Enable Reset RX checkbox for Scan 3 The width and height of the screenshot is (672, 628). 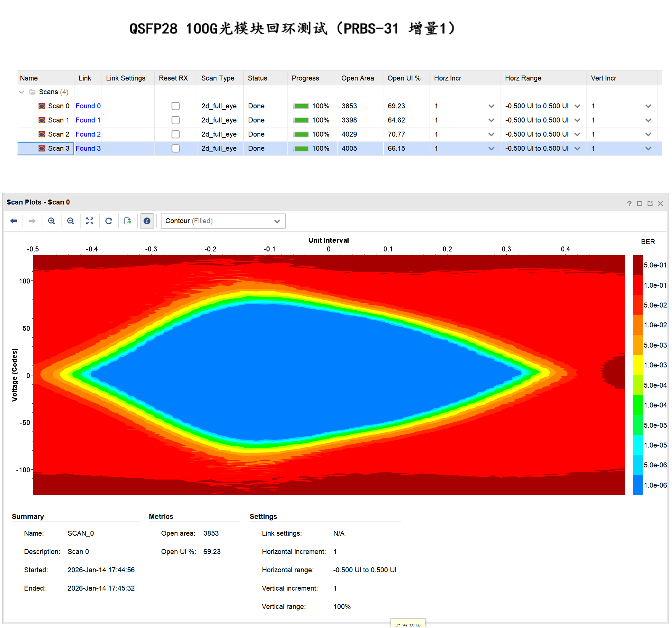coord(176,148)
